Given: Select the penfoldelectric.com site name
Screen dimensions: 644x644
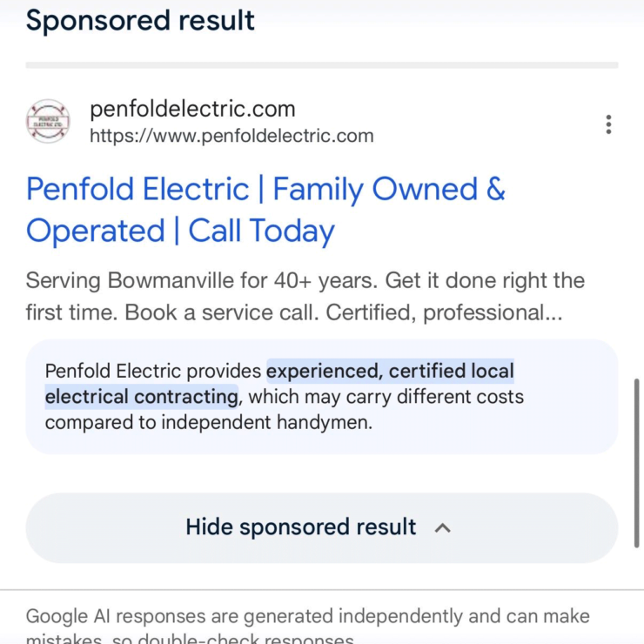Looking at the screenshot, I should [192, 110].
